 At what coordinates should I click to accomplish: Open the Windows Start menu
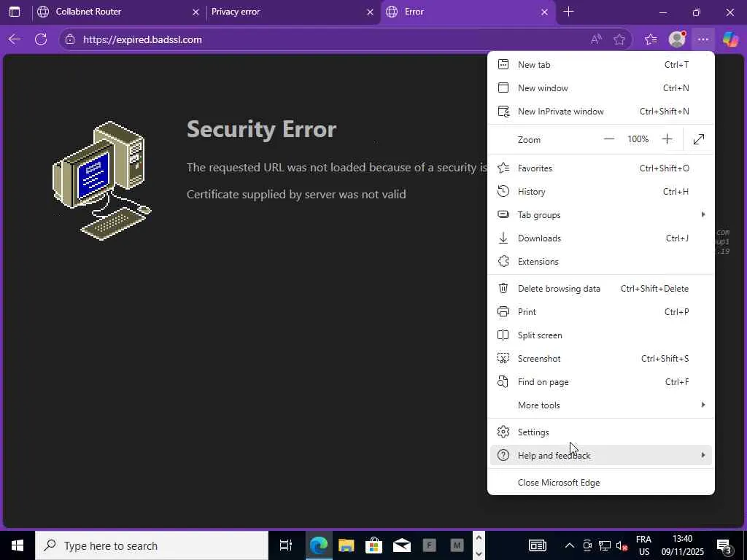pos(18,545)
